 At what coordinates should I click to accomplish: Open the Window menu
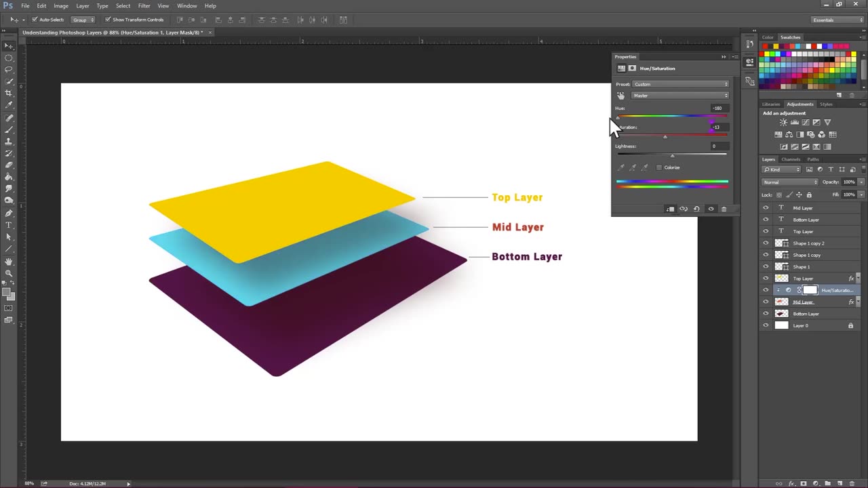[x=187, y=5]
